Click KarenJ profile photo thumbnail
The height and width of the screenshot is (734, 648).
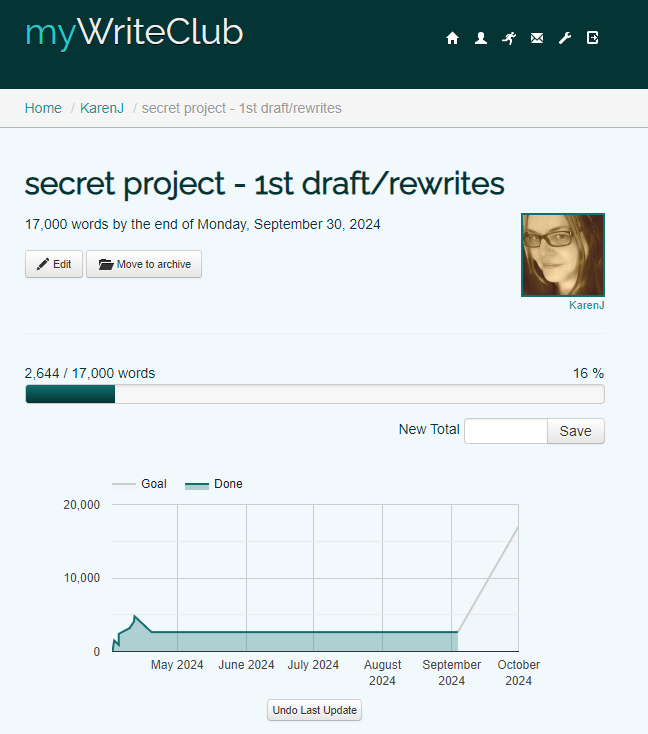[563, 255]
